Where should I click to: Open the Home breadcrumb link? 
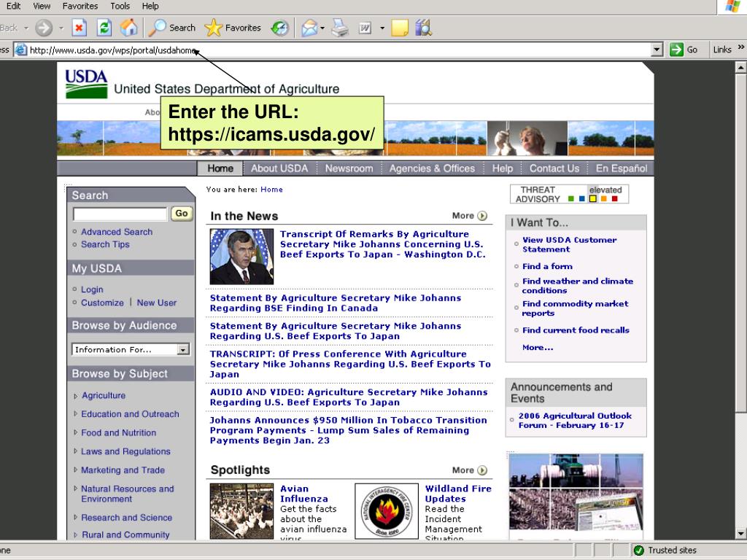pos(271,190)
